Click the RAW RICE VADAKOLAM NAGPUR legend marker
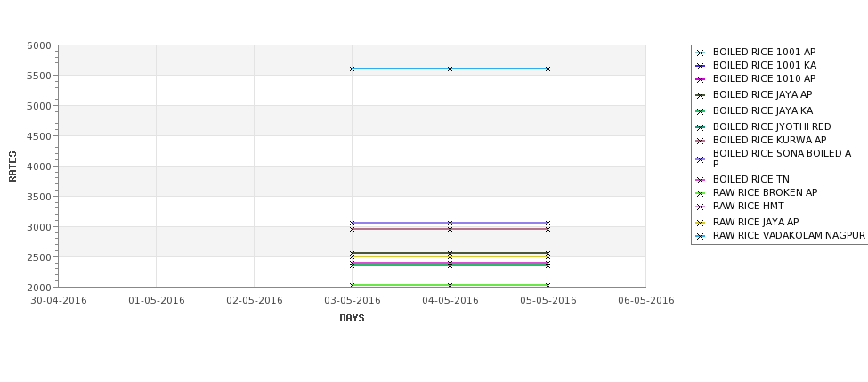Viewport: 868px width, 382px height. pos(701,236)
